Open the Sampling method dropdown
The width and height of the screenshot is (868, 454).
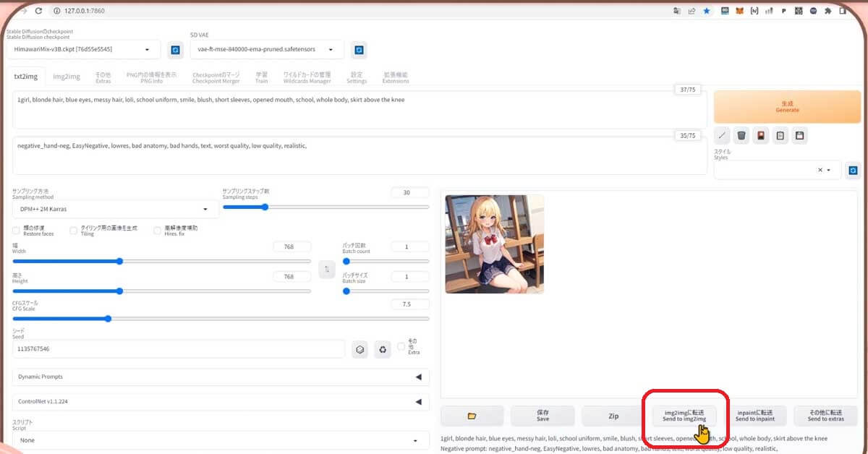tap(114, 208)
